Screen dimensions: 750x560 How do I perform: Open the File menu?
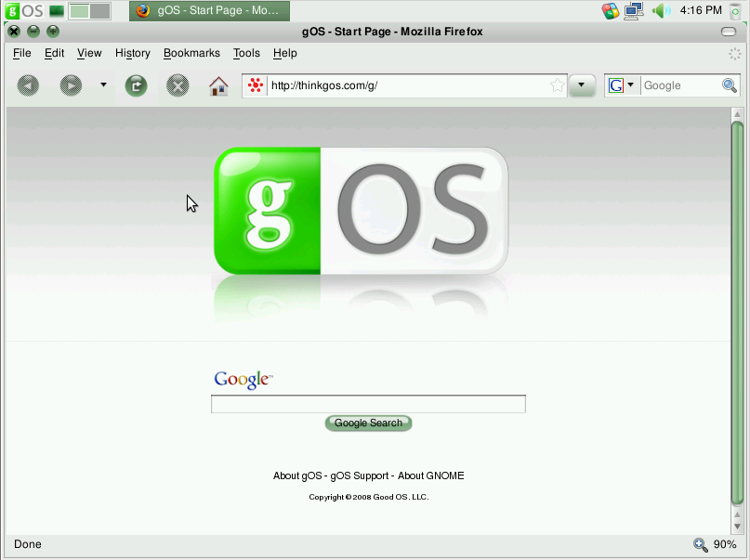tap(22, 53)
